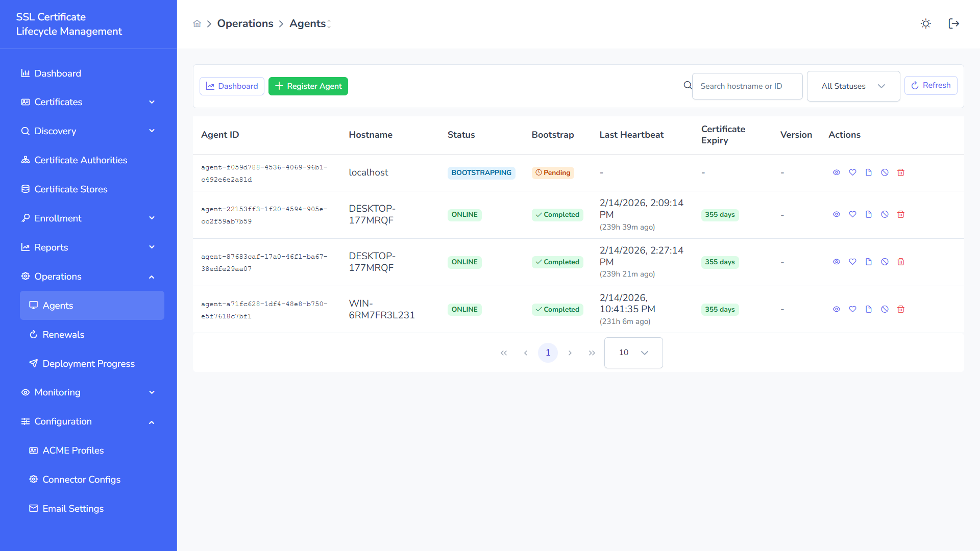
Task: View details eye icon for localhost agent
Action: (x=836, y=172)
